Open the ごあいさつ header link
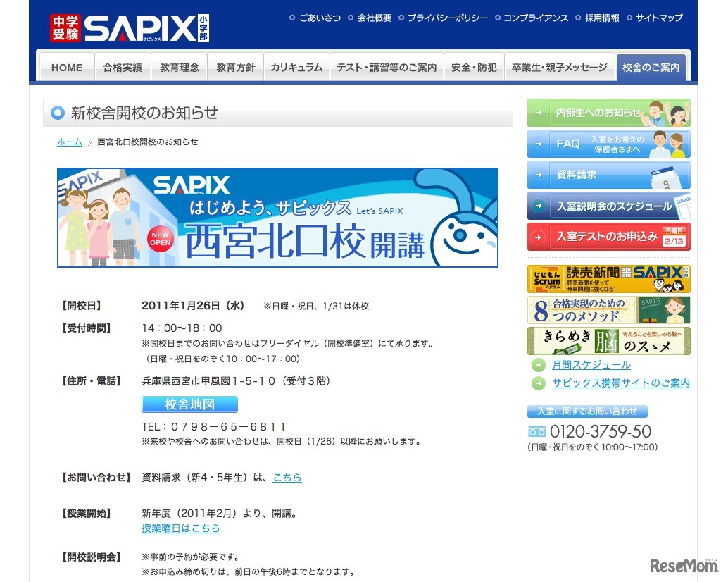728x582 pixels. pyautogui.click(x=320, y=18)
